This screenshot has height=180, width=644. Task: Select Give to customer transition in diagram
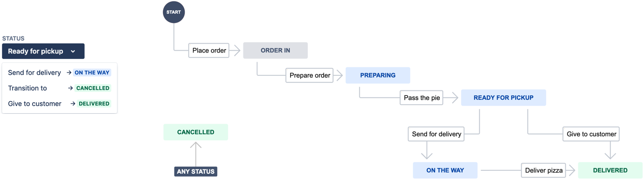[x=591, y=134]
